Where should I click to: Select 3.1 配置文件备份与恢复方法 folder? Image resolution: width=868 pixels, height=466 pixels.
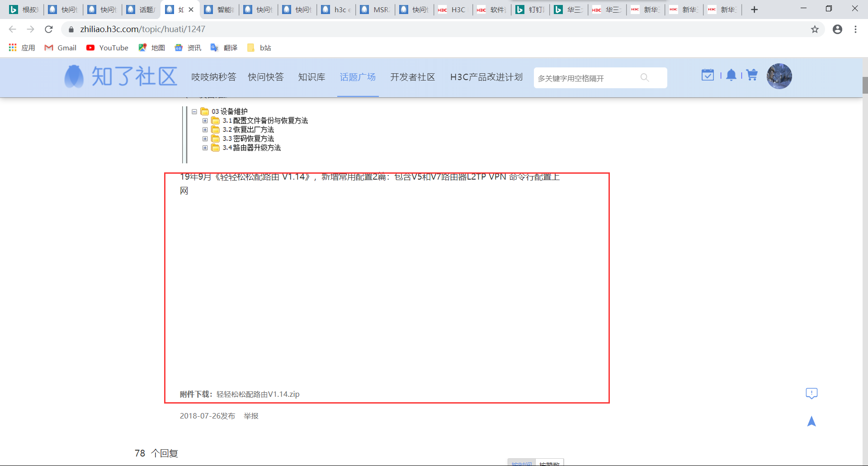click(x=259, y=121)
